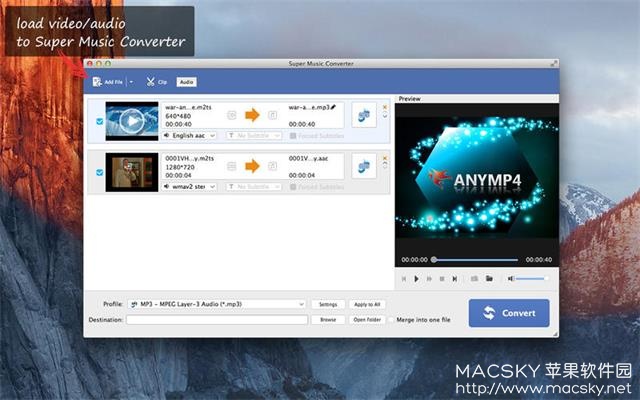Screen dimensions: 640x400
Task: Take a snapshot of the preview
Action: (x=474, y=279)
